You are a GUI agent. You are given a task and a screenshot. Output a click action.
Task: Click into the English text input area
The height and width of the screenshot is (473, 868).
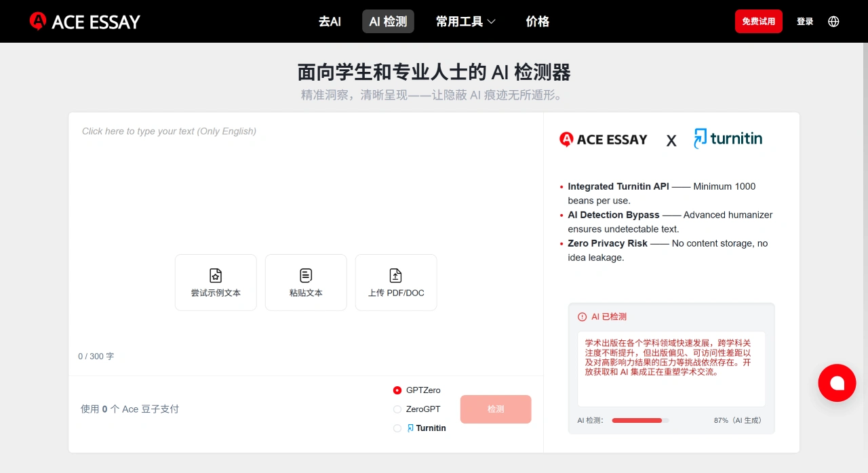click(x=305, y=183)
